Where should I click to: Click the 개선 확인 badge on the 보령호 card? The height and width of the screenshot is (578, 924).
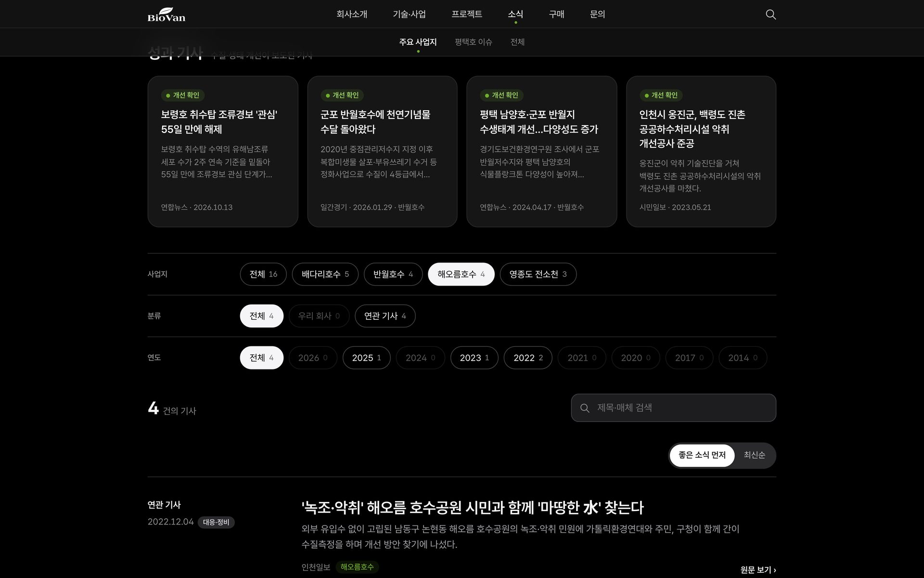pyautogui.click(x=182, y=95)
